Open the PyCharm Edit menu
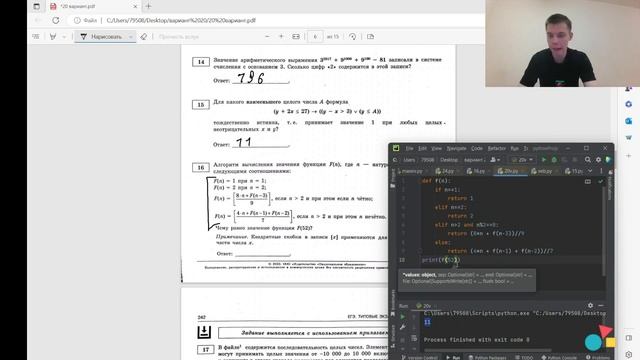 point(422,149)
